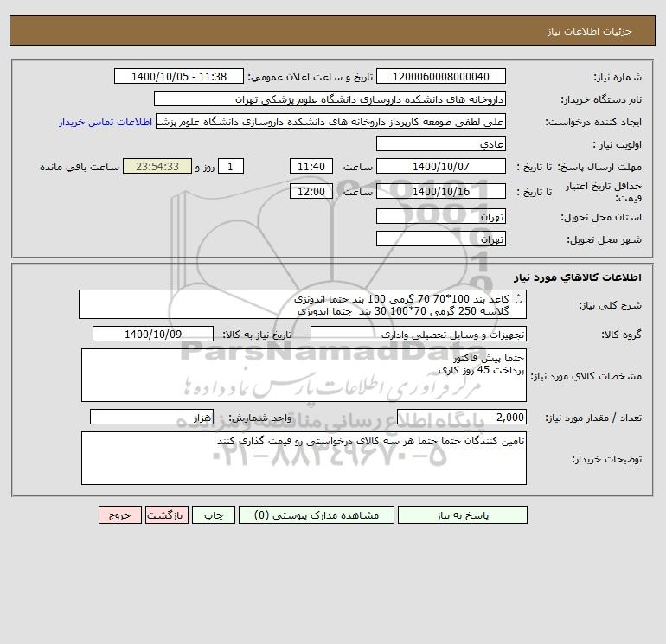
Task: Click the goods group field 'تجهیزات و وسایل تحصیلی واداری'
Action: (419, 334)
